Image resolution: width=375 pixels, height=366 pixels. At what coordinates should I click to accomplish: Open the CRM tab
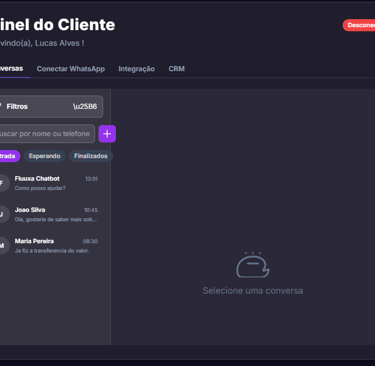pyautogui.click(x=176, y=69)
